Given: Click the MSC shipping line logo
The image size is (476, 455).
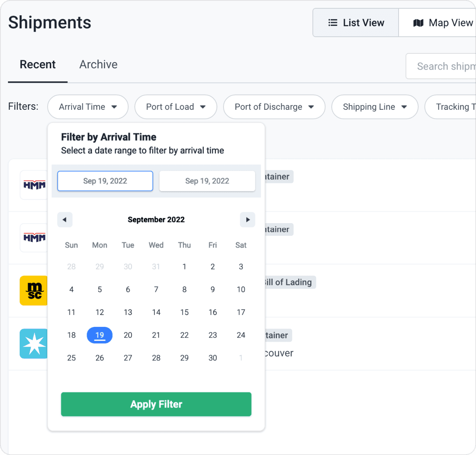Looking at the screenshot, I should tap(34, 290).
